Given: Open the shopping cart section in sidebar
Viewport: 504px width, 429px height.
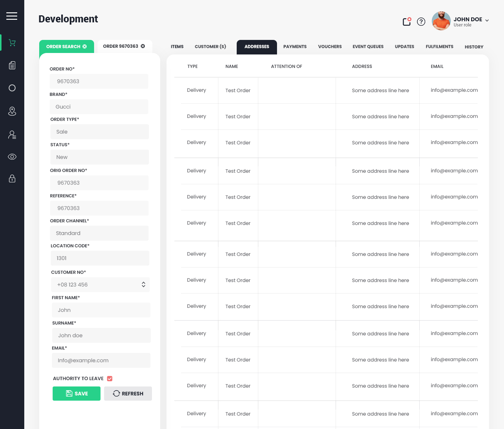Looking at the screenshot, I should pos(12,43).
